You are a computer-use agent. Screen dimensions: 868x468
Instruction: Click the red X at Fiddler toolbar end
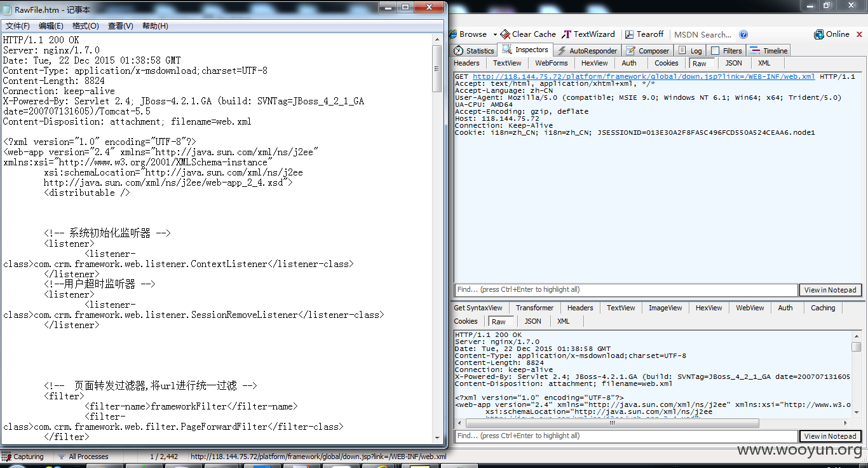pos(859,34)
